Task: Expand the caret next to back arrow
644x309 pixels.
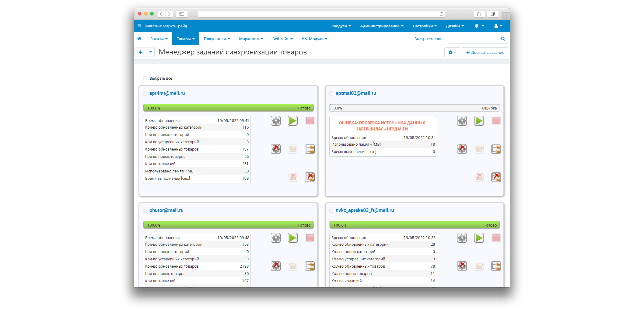Action: pyautogui.click(x=151, y=52)
